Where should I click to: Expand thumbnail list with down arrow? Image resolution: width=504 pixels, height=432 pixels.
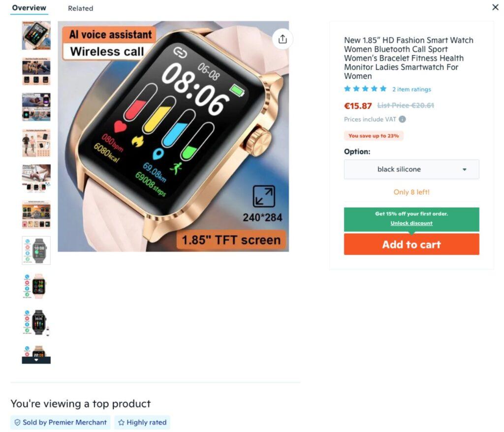point(36,360)
